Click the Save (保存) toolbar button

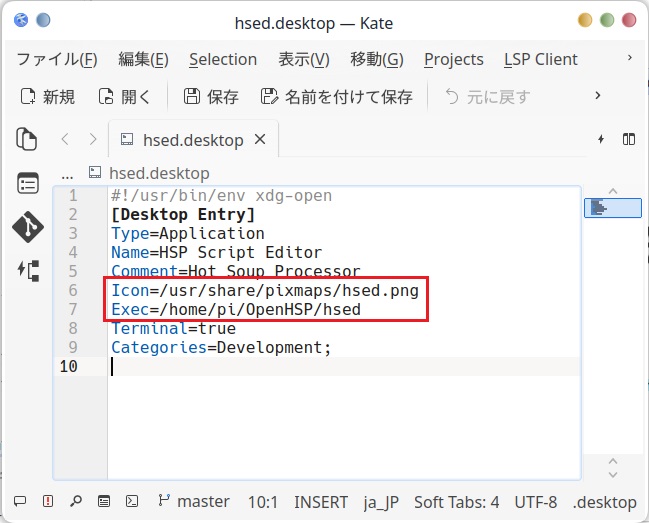(x=211, y=97)
